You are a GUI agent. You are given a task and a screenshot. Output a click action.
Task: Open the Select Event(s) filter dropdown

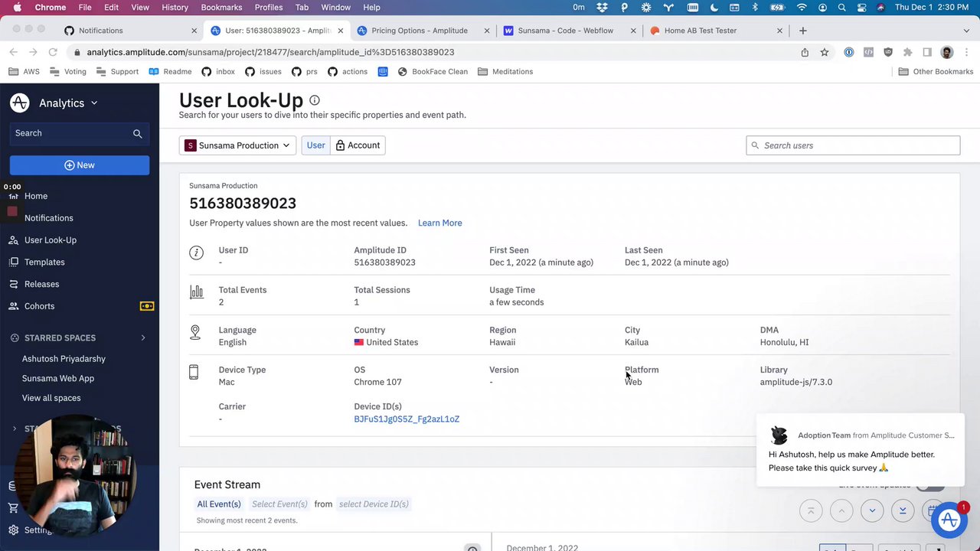click(279, 504)
